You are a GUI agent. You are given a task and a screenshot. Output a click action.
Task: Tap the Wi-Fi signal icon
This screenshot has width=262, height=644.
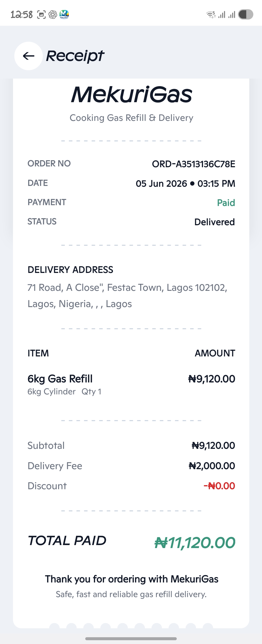point(211,14)
